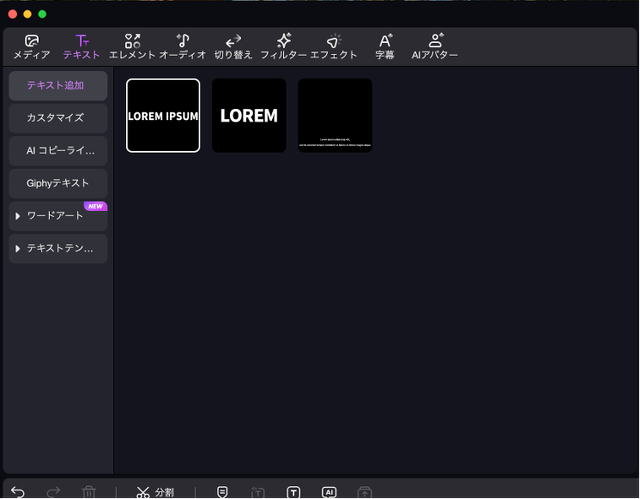
Task: Select the Giphyテキスト category
Action: coord(58,183)
